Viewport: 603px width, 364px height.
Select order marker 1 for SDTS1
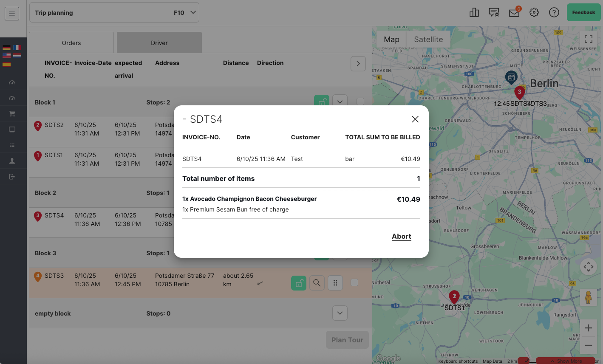38,156
